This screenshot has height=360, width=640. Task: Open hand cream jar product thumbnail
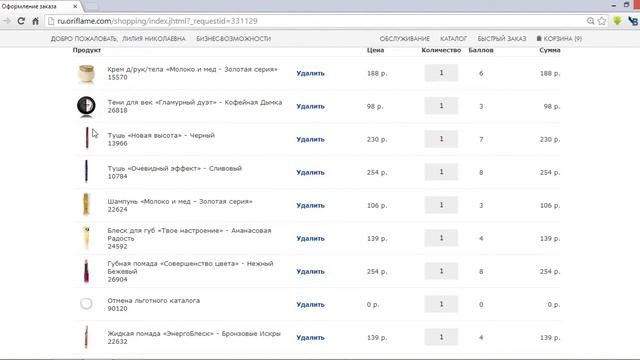pos(86,74)
